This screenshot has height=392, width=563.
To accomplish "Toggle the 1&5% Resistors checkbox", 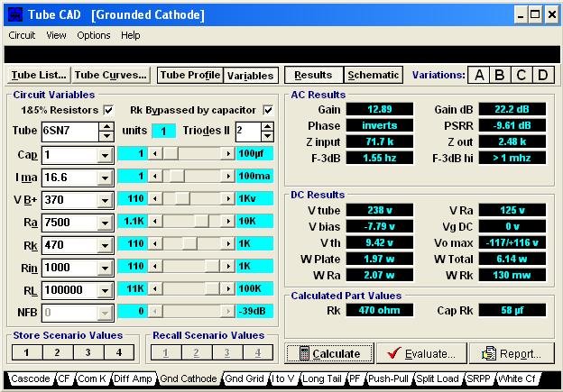I will tap(108, 110).
